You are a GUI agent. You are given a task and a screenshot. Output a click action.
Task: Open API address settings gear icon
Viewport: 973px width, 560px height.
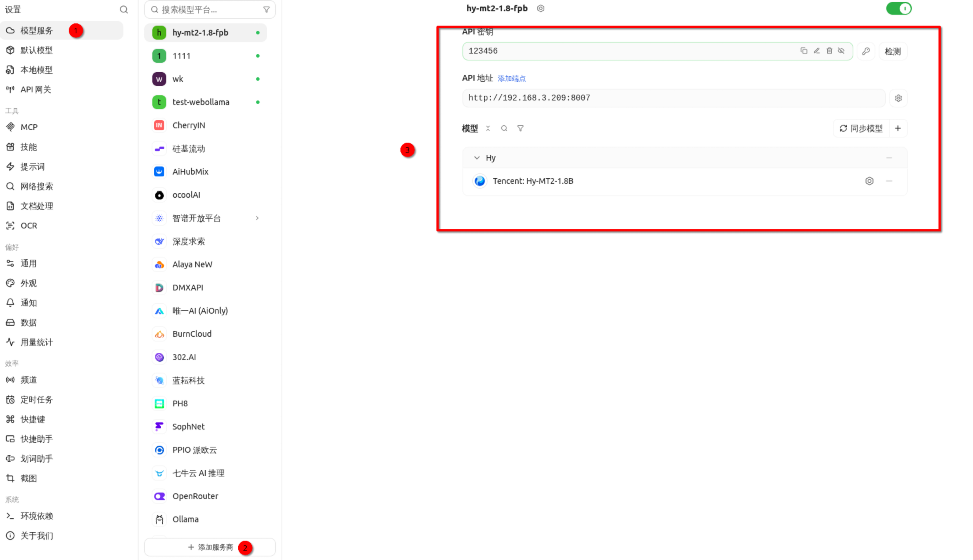click(898, 98)
